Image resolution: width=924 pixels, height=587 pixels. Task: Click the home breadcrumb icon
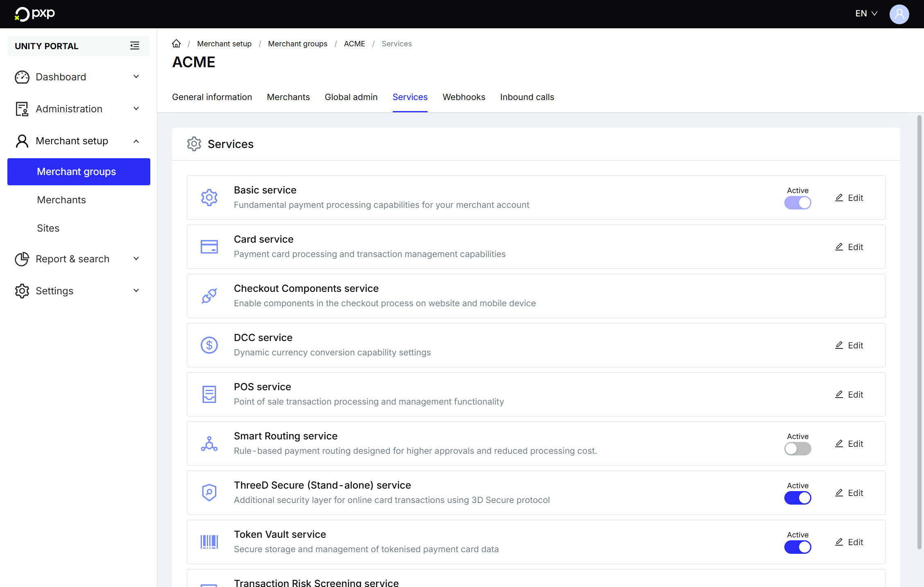[176, 43]
